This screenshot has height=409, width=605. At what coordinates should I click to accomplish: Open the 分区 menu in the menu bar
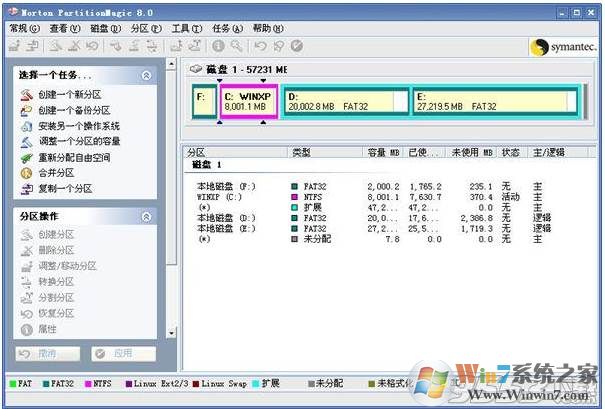click(x=145, y=29)
